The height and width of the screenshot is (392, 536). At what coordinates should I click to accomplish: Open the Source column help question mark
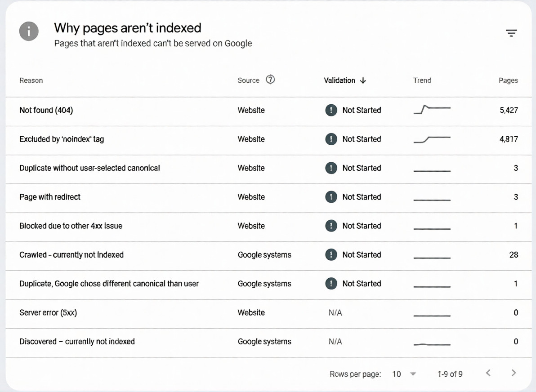coord(270,80)
